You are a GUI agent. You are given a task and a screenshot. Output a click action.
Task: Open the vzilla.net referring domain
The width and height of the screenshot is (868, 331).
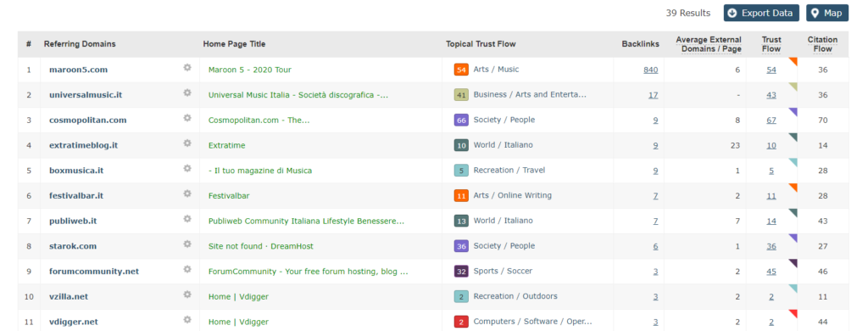click(68, 296)
